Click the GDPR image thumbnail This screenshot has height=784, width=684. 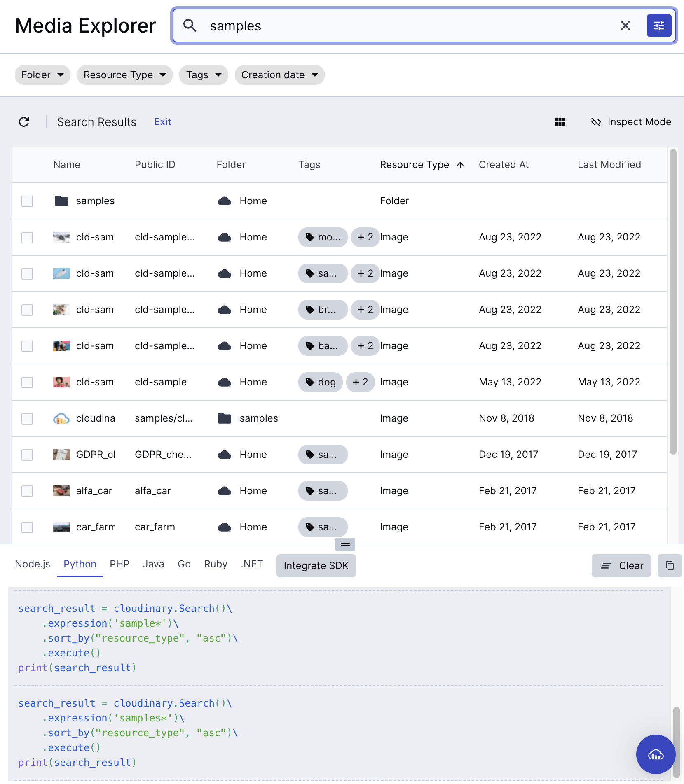click(x=61, y=455)
